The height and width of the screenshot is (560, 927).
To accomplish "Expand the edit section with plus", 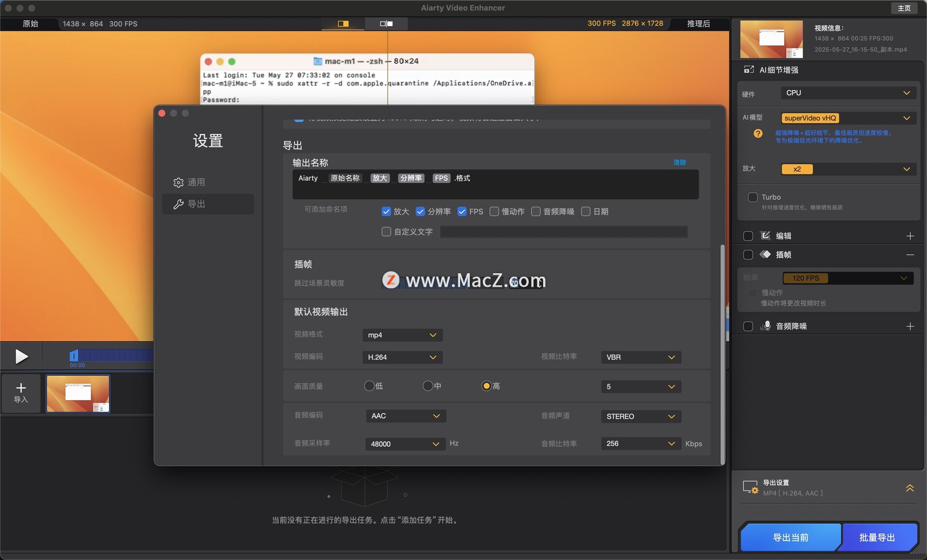I will pos(910,236).
